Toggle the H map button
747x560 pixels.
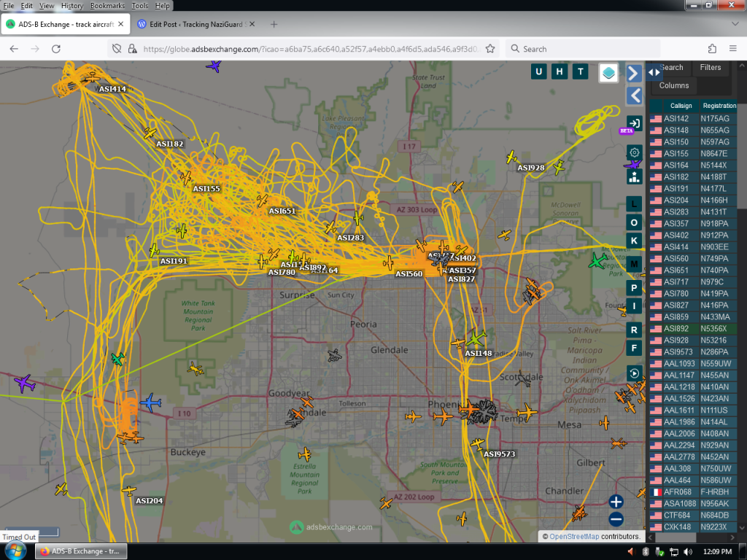(x=560, y=72)
